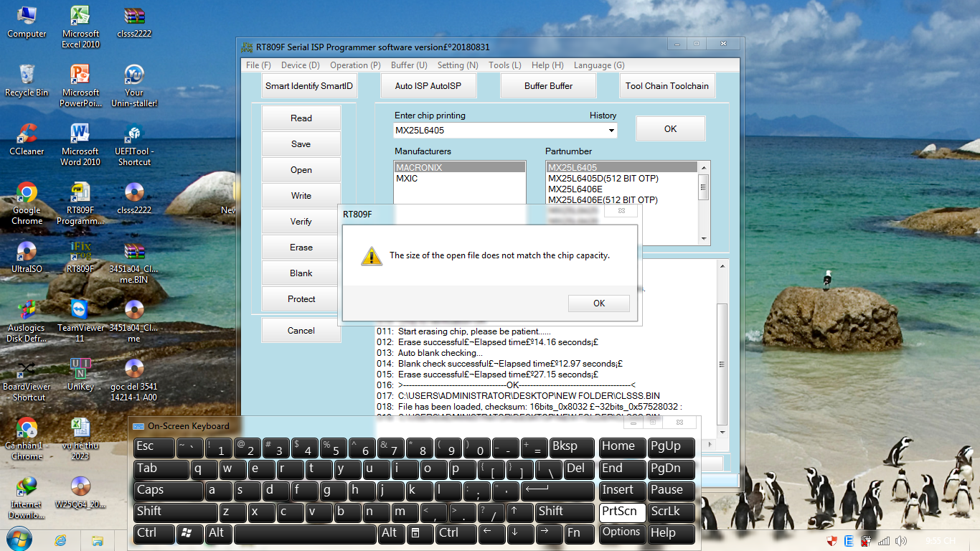Click the Buffer Buffer button

point(549,86)
